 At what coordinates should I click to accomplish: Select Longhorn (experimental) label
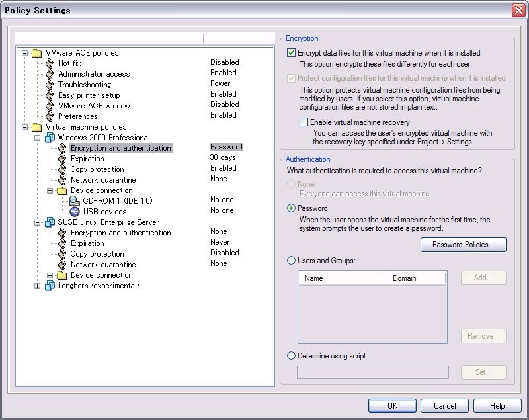click(x=99, y=286)
